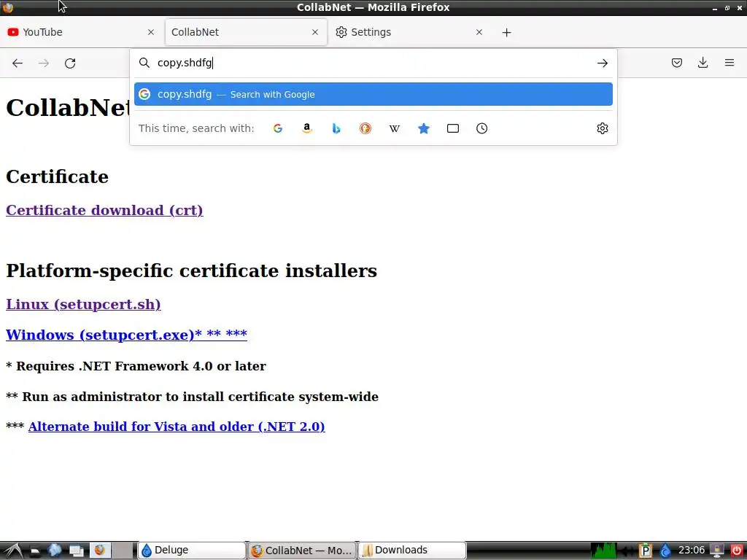This screenshot has height=560, width=747.
Task: Open the CPU usage monitor graph
Action: [x=603, y=551]
